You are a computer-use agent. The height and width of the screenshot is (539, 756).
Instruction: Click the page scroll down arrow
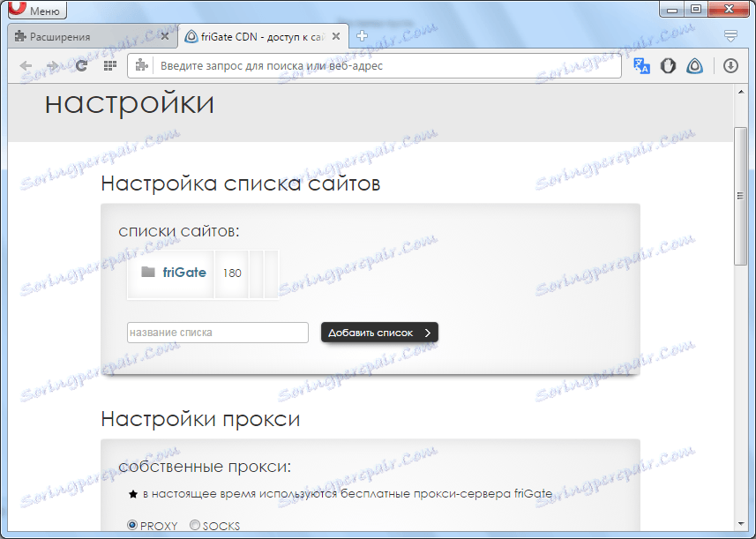(x=741, y=524)
